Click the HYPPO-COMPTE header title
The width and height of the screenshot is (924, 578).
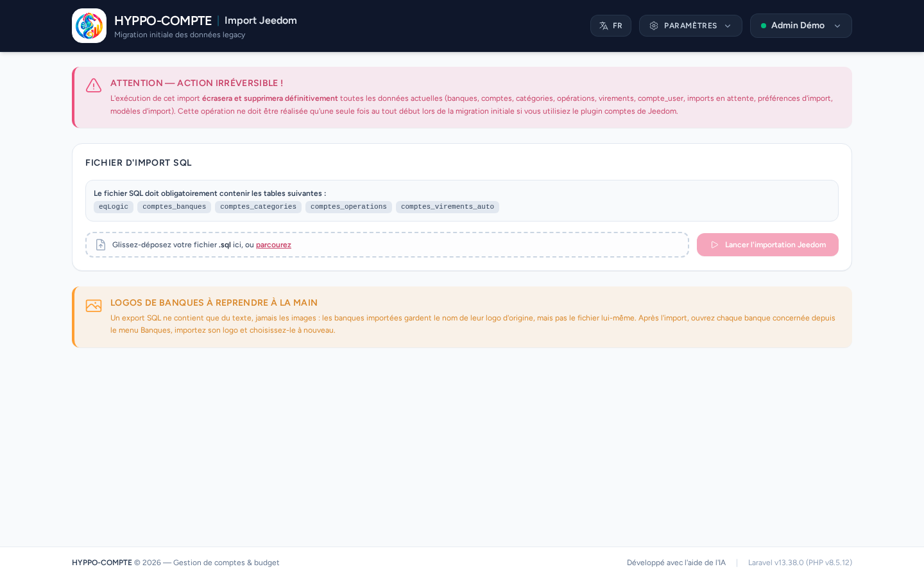(163, 21)
